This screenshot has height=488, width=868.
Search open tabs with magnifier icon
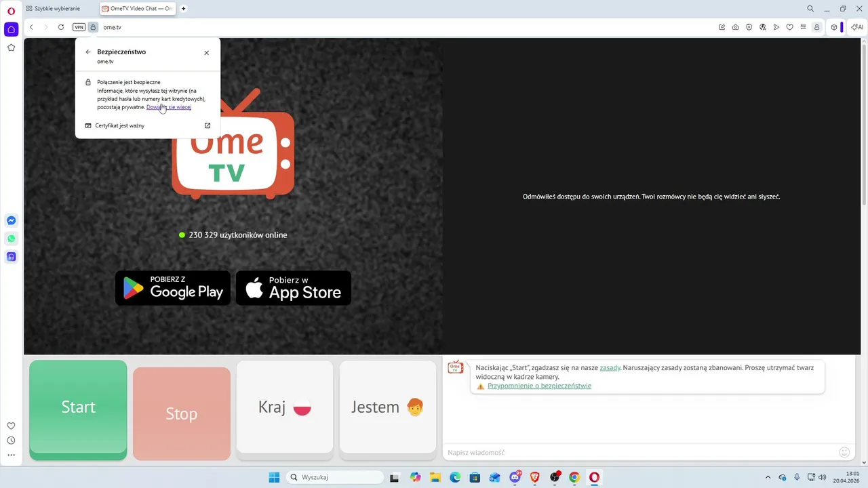click(x=810, y=9)
